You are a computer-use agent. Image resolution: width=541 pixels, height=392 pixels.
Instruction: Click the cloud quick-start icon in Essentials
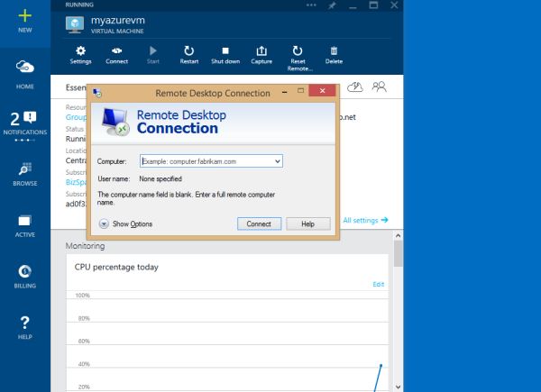354,87
